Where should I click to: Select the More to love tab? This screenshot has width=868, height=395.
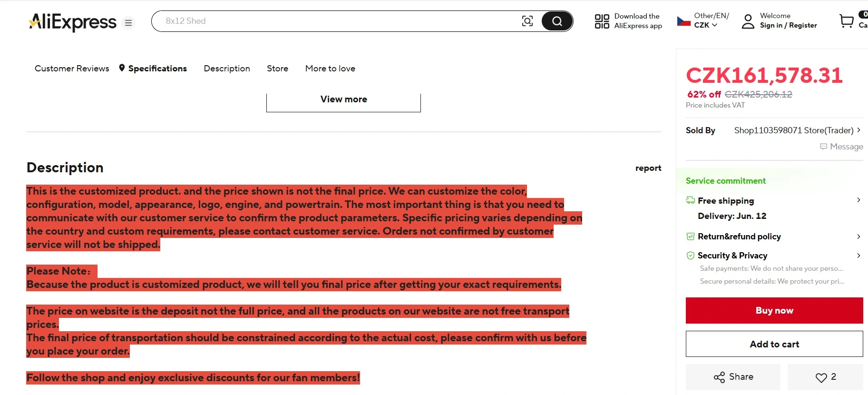(x=330, y=69)
